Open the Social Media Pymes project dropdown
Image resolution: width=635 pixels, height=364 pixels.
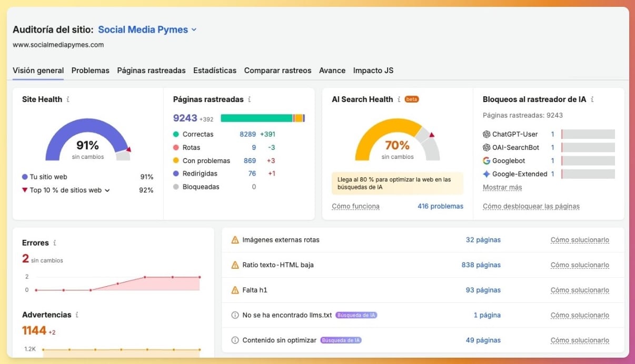pyautogui.click(x=147, y=29)
